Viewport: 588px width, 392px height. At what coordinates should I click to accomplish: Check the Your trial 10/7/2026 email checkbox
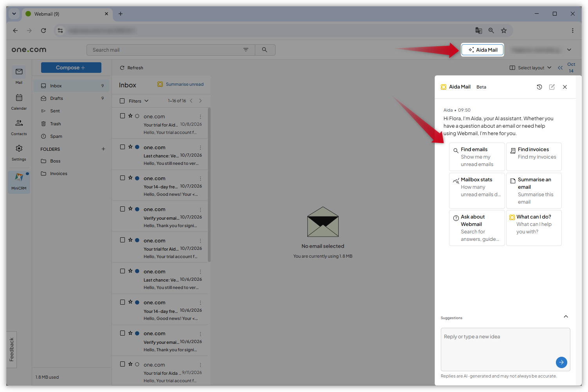click(123, 240)
